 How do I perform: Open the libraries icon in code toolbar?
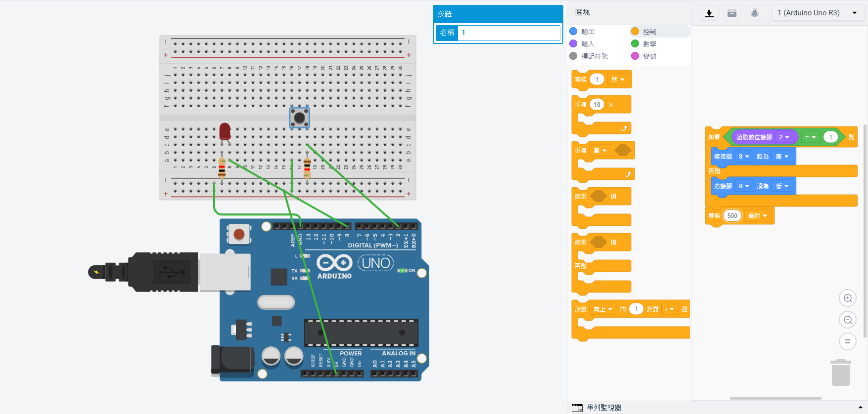point(732,13)
